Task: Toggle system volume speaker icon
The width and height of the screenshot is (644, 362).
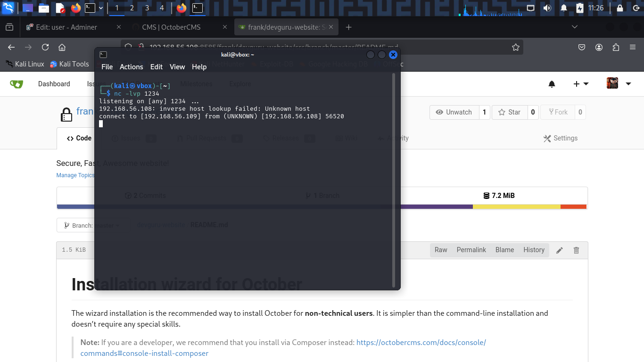Action: 547,8
